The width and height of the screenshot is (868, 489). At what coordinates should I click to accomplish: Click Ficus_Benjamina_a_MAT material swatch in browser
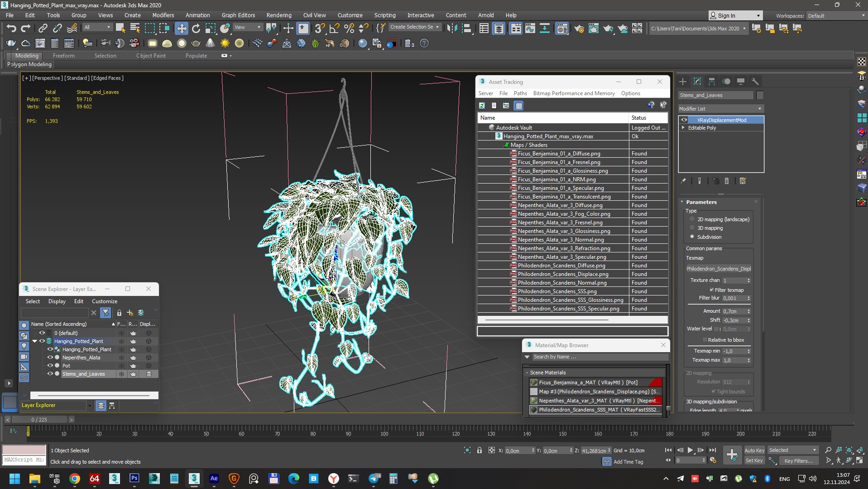[x=534, y=382]
